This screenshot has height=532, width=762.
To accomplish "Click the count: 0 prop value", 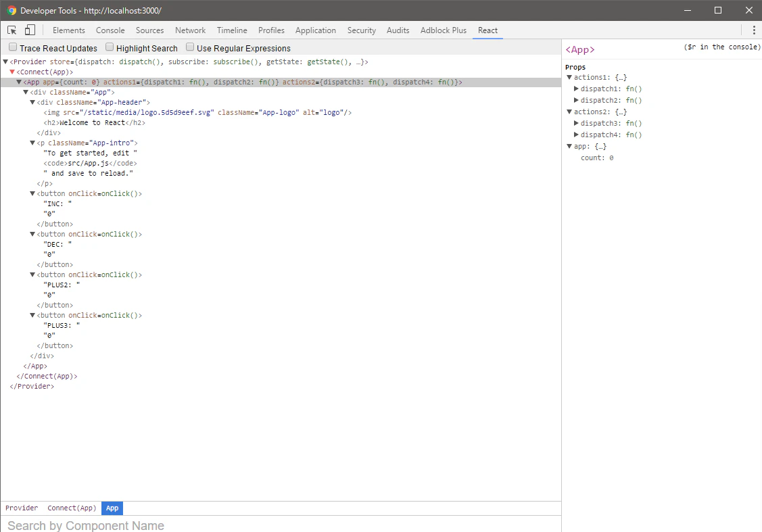I will [x=611, y=158].
